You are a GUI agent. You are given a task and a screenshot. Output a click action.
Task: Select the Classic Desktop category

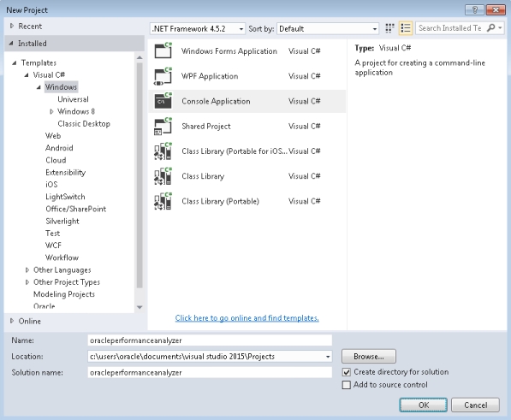pyautogui.click(x=84, y=124)
